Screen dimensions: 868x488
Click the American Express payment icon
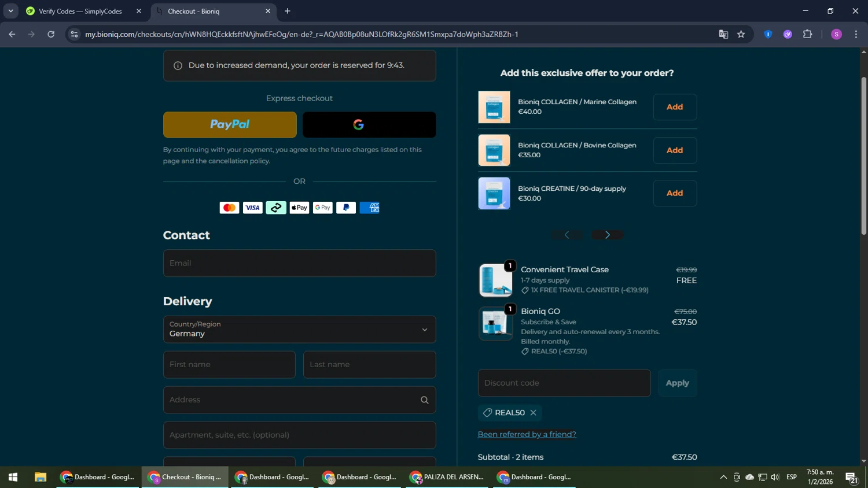(369, 208)
